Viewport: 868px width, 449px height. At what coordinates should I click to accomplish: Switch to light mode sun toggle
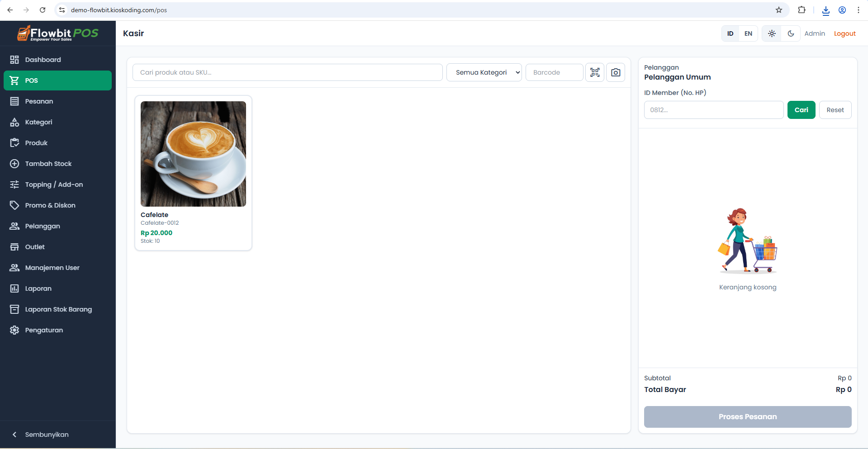[x=771, y=33]
